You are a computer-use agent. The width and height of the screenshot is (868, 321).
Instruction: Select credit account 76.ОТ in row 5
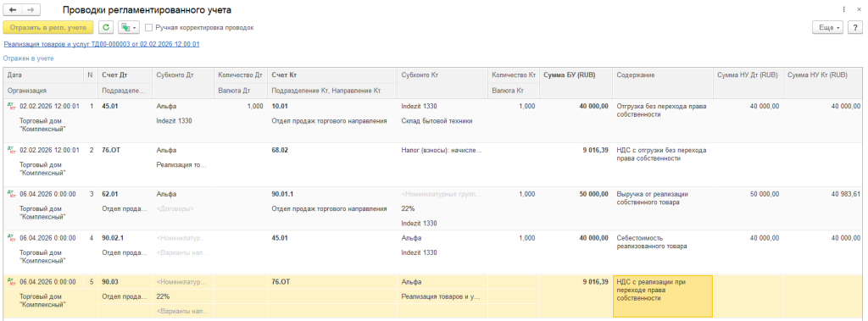coord(281,282)
